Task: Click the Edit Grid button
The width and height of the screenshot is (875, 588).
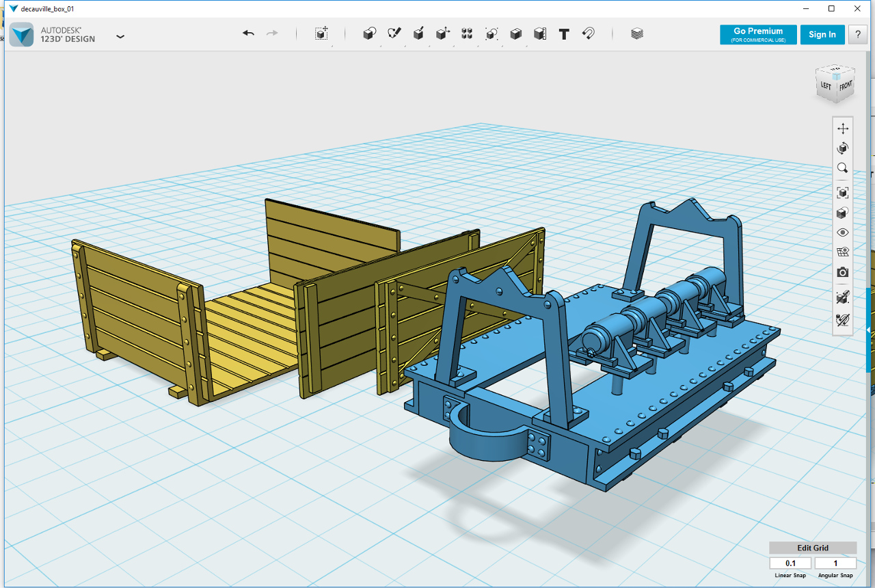Action: click(813, 548)
